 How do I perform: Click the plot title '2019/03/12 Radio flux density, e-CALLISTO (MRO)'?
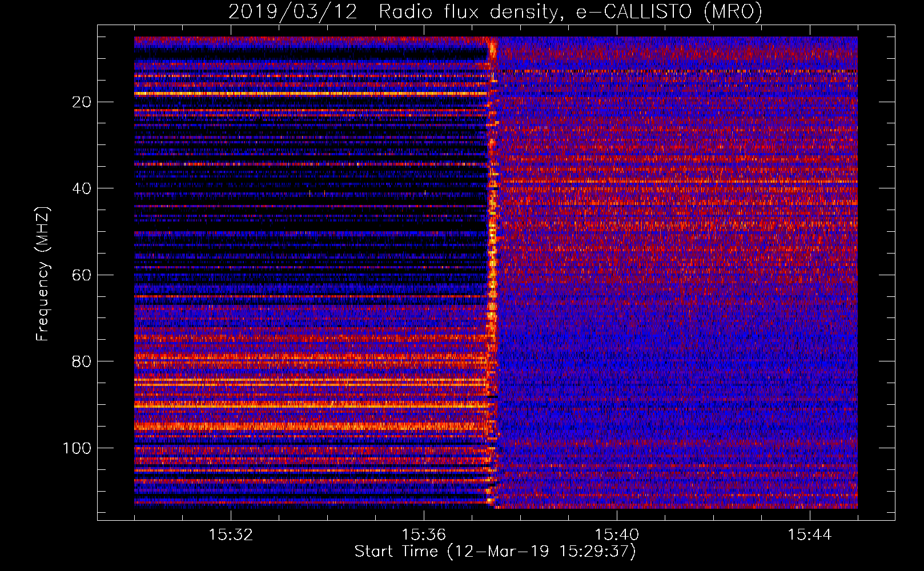495,12
